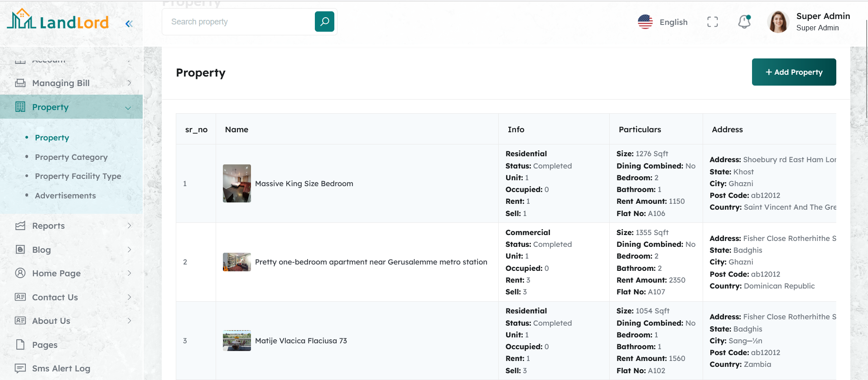Click the Managing Bill icon

click(20, 83)
